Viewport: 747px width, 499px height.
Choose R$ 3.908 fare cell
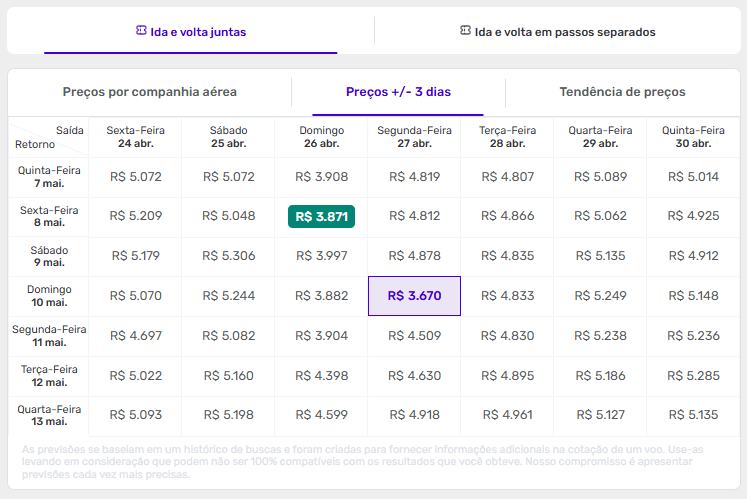tap(322, 177)
